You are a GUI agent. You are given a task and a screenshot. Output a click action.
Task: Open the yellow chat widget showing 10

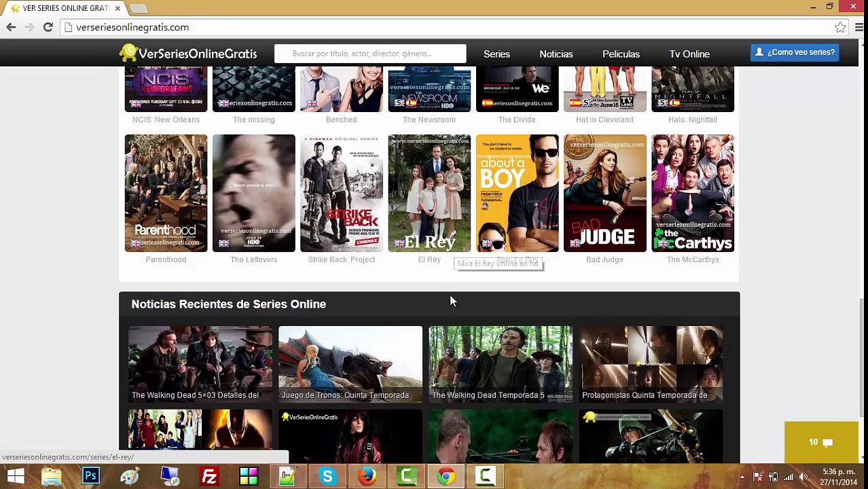pyautogui.click(x=821, y=442)
